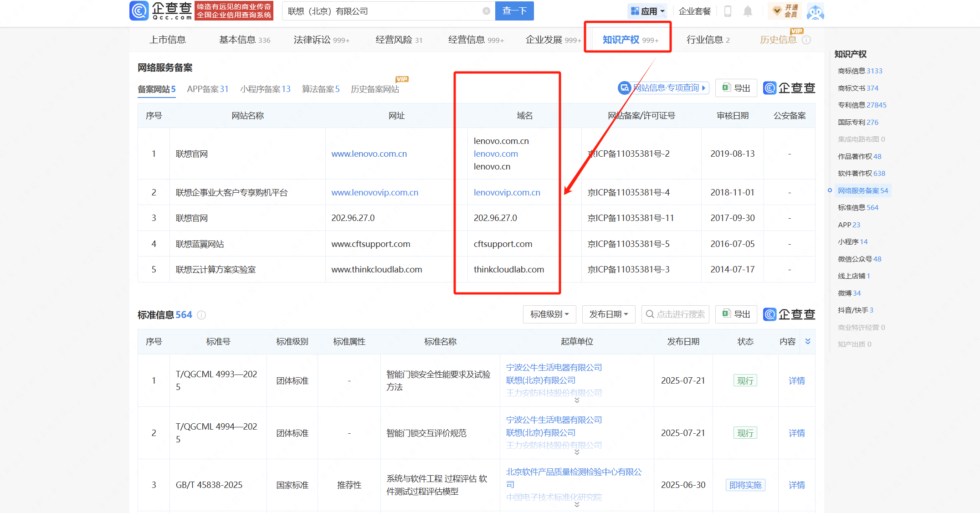This screenshot has width=980, height=513.
Task: Switch to the 基本信息 tab
Action: [245, 40]
